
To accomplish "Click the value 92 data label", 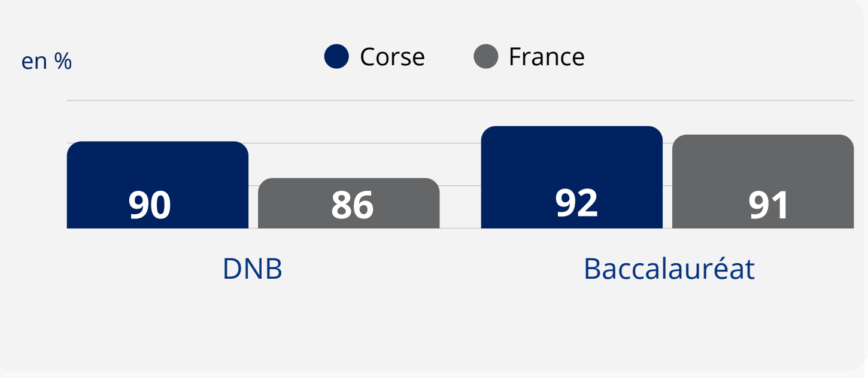I will [576, 203].
